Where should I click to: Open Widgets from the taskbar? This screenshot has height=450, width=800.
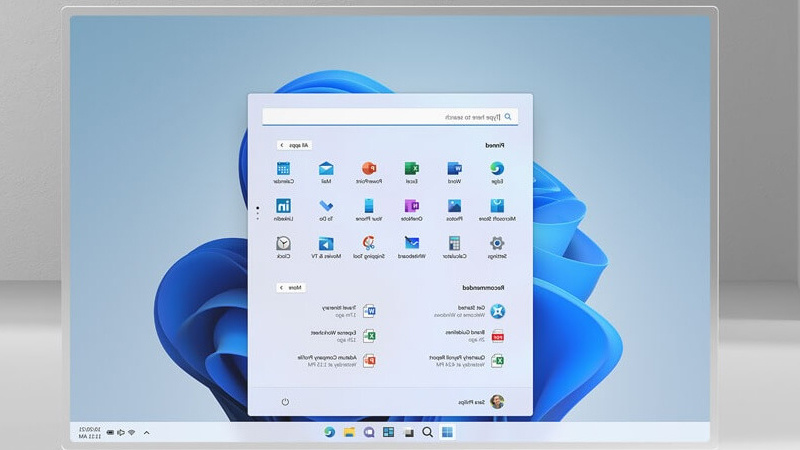pyautogui.click(x=388, y=433)
